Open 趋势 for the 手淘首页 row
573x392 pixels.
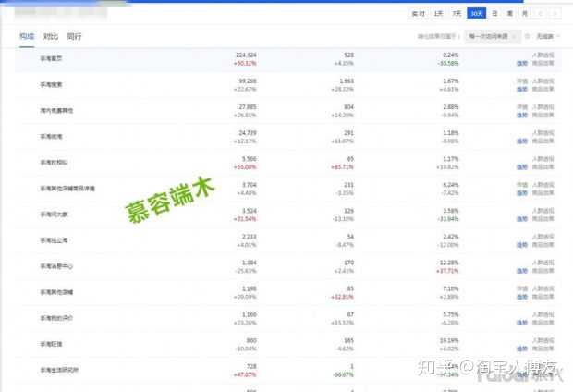click(x=522, y=63)
